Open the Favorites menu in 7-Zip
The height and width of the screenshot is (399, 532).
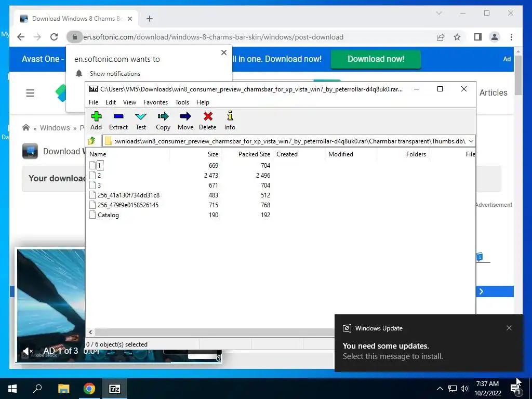click(156, 102)
